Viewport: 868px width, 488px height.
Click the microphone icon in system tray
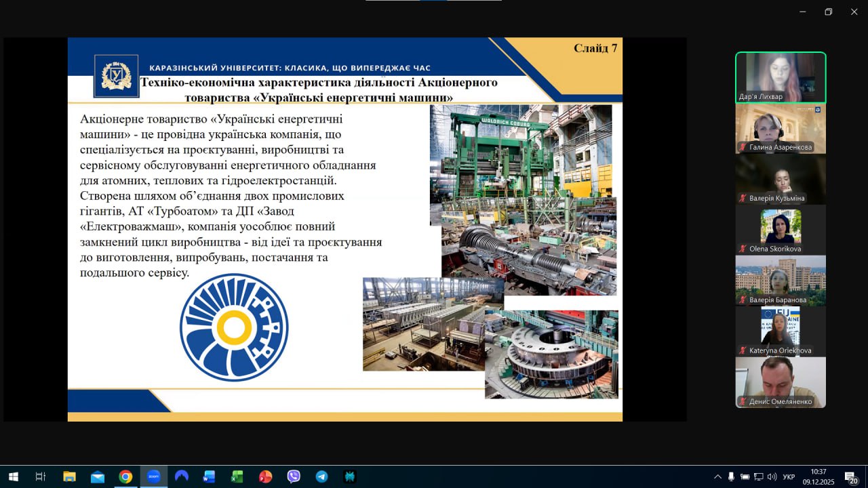[x=731, y=476]
